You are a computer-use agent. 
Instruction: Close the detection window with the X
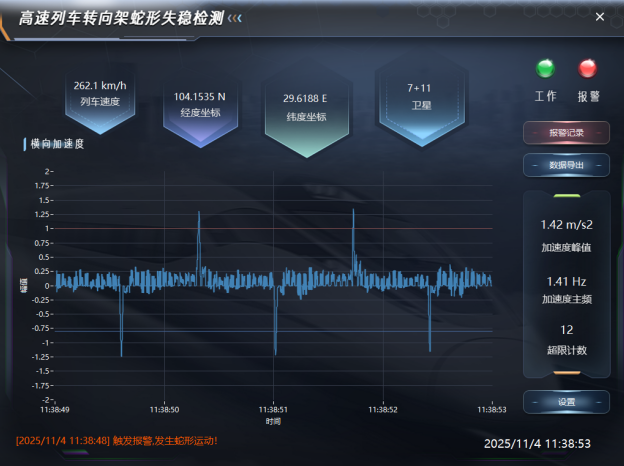[x=600, y=17]
